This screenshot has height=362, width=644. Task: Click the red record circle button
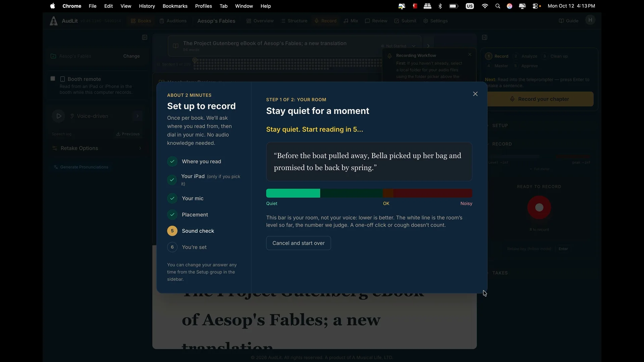click(539, 207)
